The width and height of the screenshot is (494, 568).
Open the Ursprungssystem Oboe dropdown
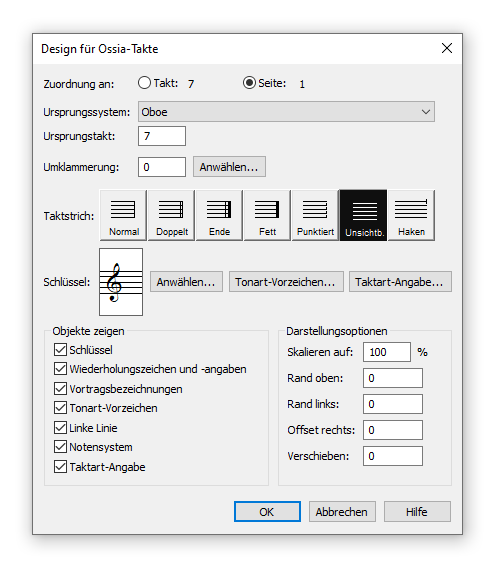tap(286, 112)
